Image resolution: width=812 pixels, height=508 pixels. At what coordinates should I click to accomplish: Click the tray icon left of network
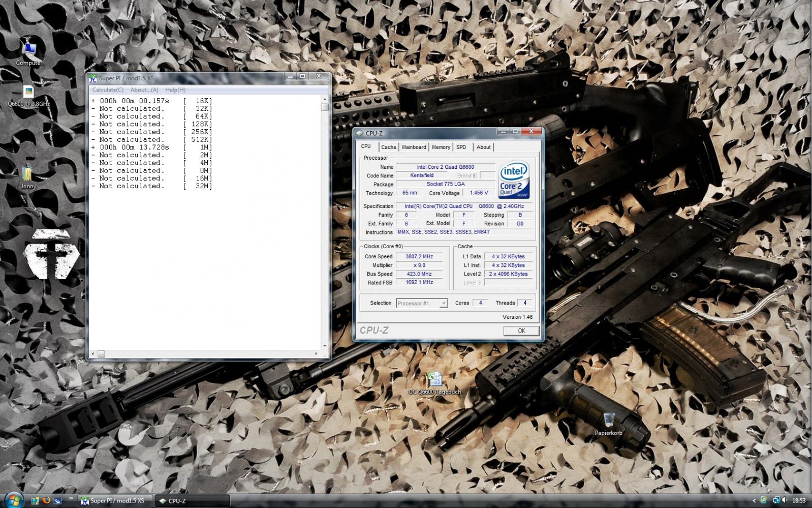click(x=763, y=500)
